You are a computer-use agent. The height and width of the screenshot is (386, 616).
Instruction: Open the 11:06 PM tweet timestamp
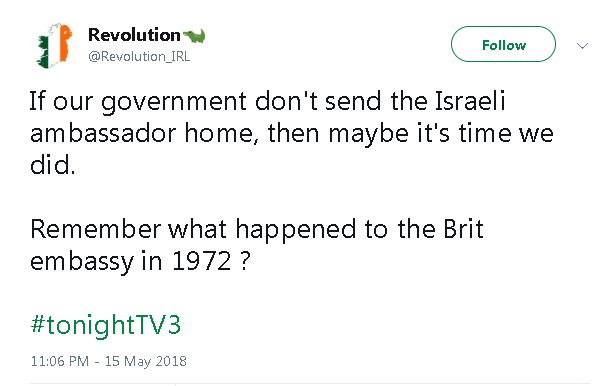[x=60, y=361]
